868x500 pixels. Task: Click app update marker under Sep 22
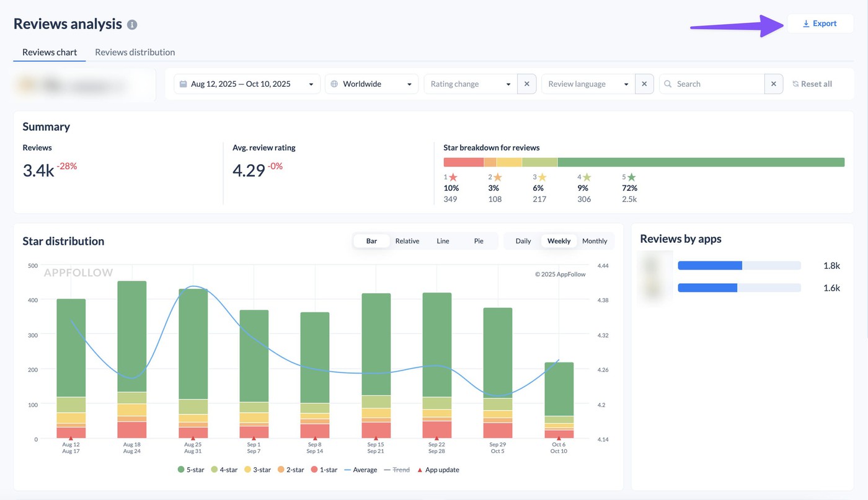click(437, 438)
